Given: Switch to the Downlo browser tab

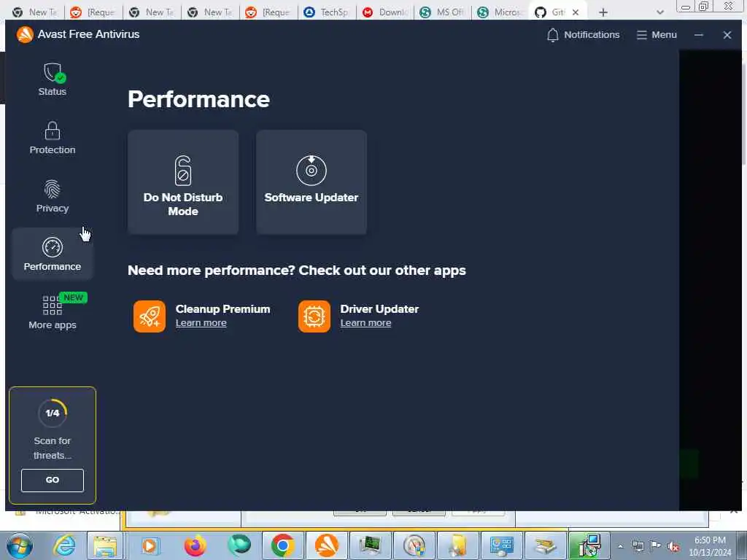Looking at the screenshot, I should pyautogui.click(x=385, y=12).
